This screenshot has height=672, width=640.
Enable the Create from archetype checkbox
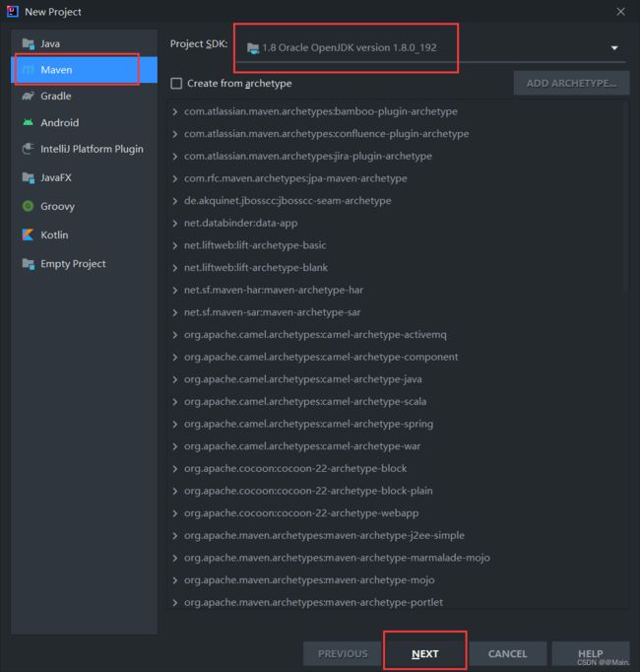coord(176,83)
